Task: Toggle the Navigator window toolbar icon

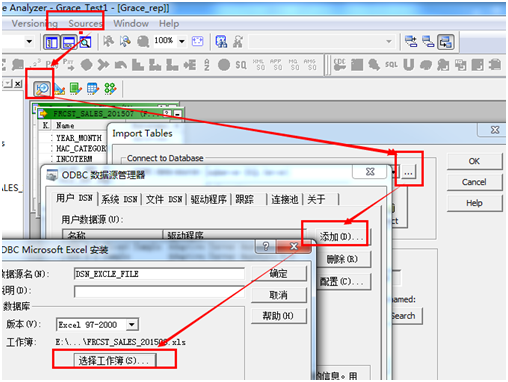Action: [52, 42]
